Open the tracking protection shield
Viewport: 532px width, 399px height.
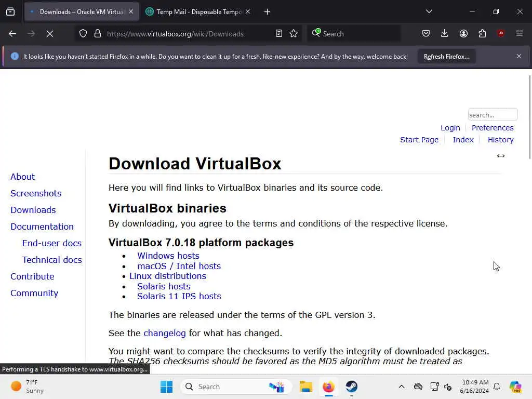[83, 34]
